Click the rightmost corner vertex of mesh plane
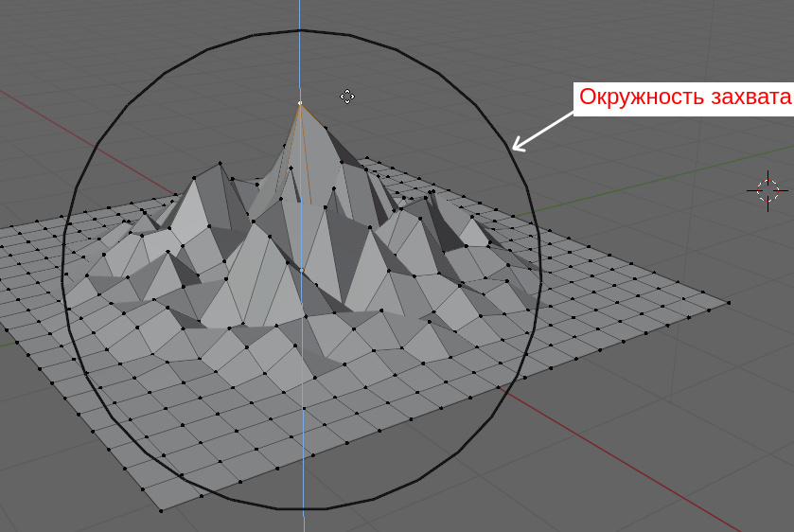 [x=729, y=303]
